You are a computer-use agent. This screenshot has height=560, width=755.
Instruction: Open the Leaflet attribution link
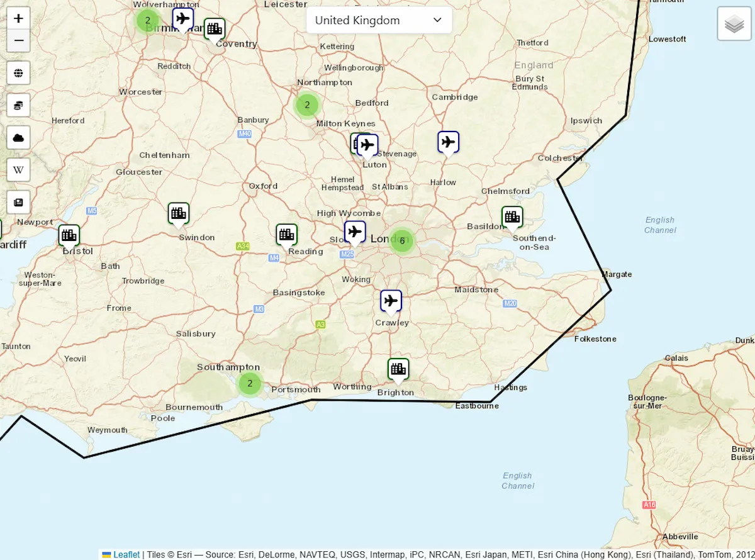[126, 554]
